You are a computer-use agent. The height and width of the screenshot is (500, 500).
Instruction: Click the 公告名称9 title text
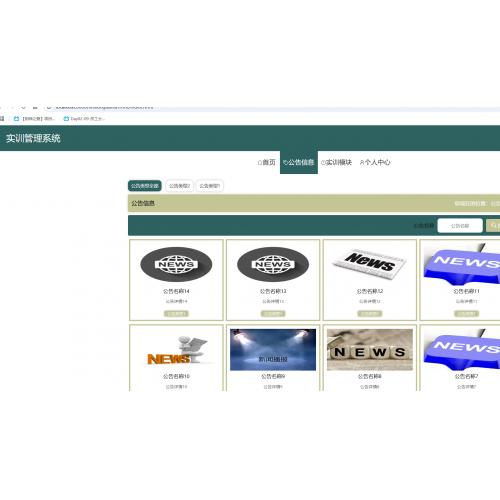[273, 376]
